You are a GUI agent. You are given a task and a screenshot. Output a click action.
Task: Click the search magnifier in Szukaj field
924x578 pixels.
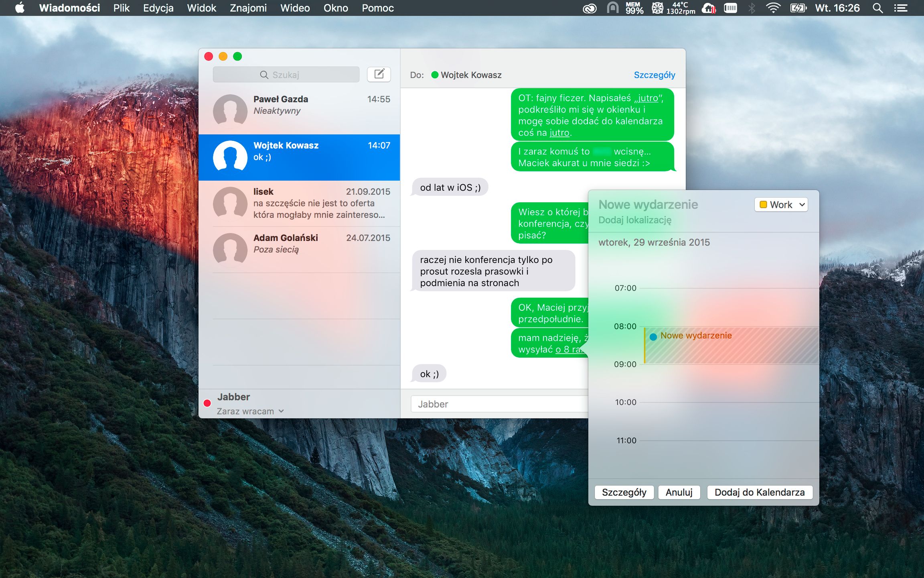tap(264, 75)
